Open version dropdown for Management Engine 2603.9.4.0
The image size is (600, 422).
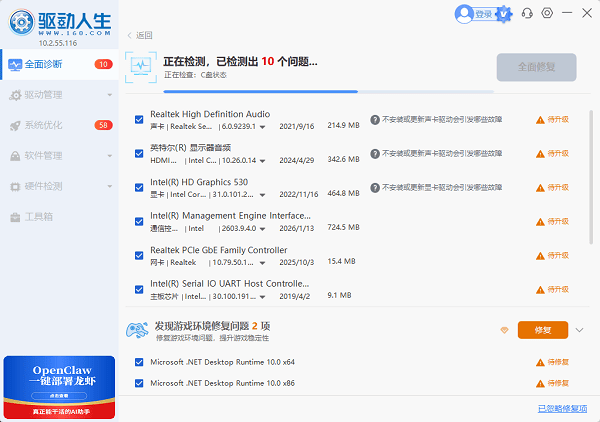click(262, 229)
